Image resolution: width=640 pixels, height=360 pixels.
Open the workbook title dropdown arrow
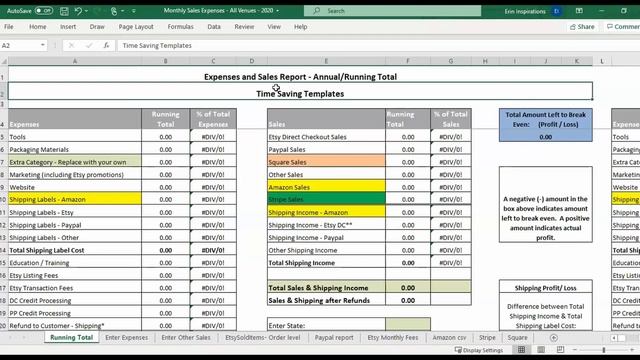tap(278, 11)
